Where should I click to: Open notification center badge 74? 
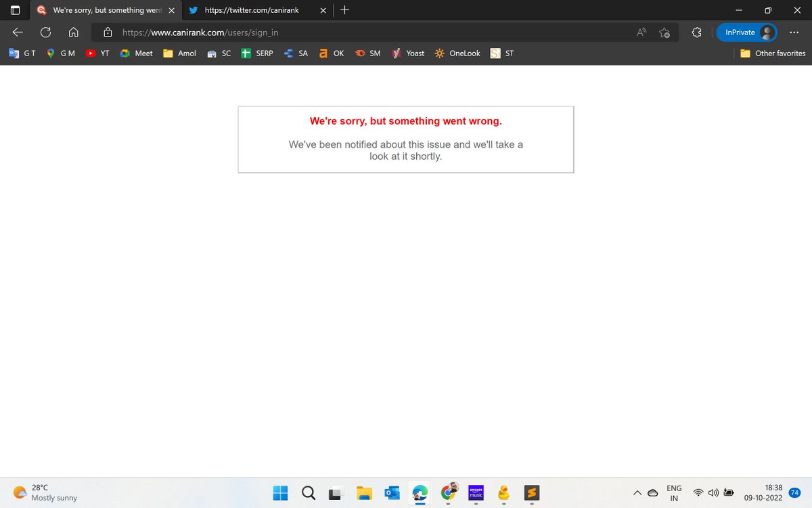(x=795, y=492)
